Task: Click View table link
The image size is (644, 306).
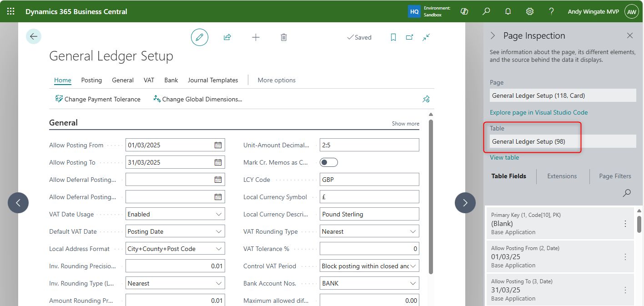Action: (504, 157)
